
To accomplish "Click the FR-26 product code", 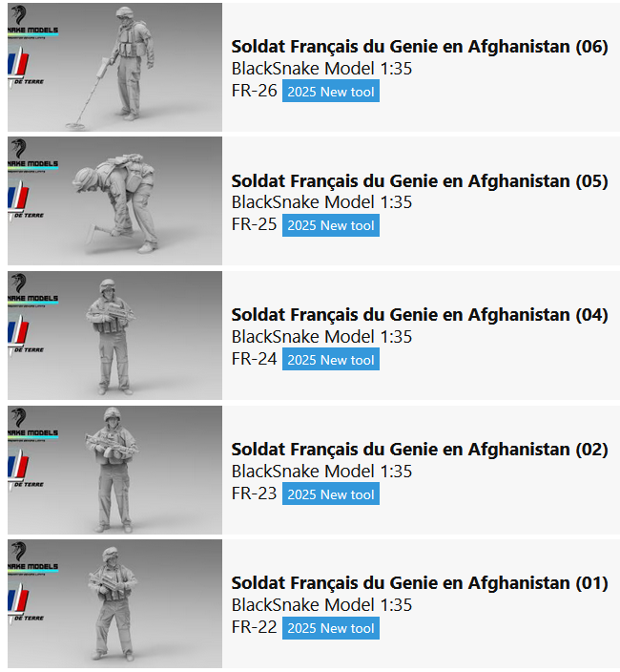I will click(x=254, y=92).
